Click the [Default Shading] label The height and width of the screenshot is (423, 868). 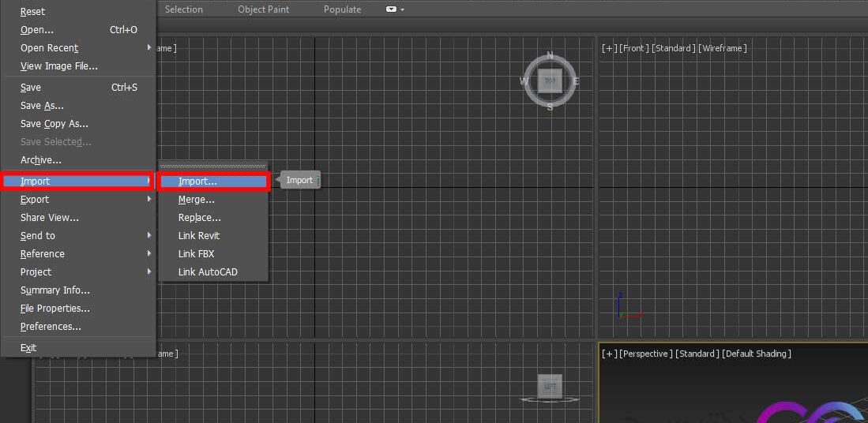click(x=757, y=354)
